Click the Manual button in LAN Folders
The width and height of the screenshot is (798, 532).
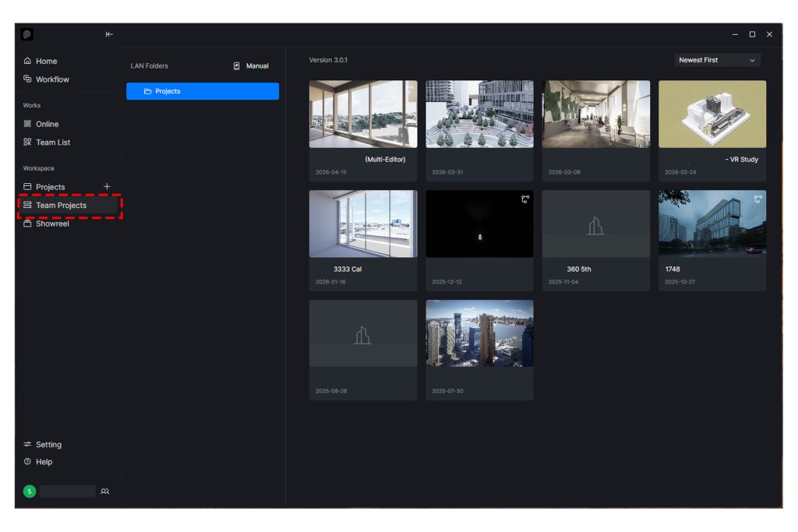(x=251, y=66)
